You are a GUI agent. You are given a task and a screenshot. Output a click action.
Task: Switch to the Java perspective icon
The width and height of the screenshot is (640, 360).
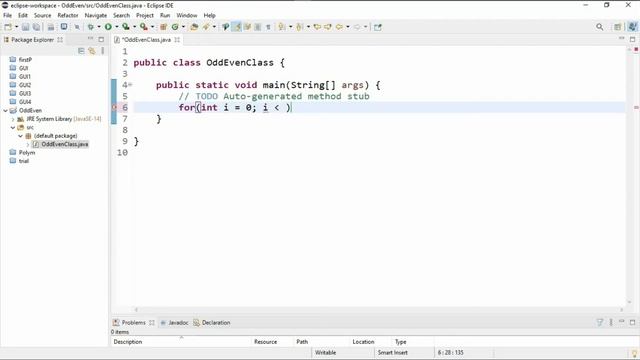[x=632, y=27]
